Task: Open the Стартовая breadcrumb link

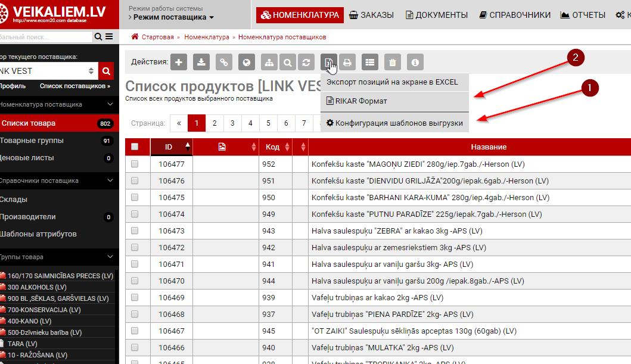Action: pyautogui.click(x=157, y=37)
